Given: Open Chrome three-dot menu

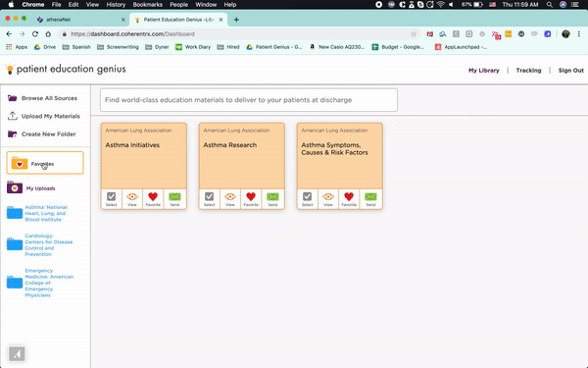Looking at the screenshot, I should point(579,33).
